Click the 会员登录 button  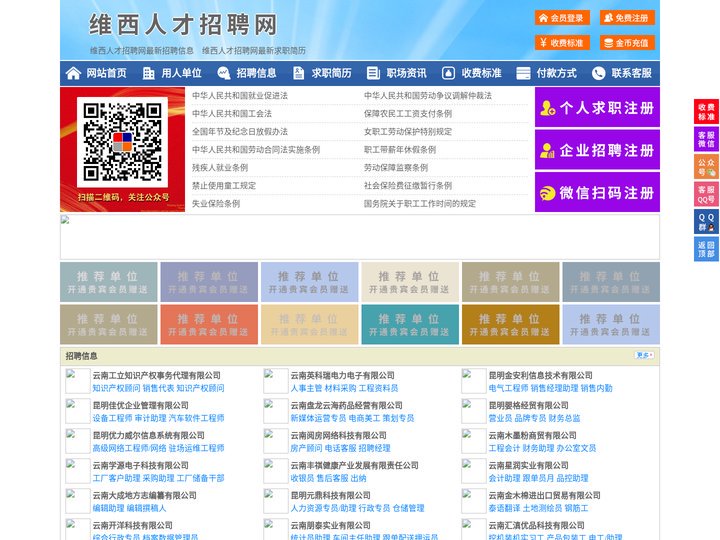click(x=562, y=18)
